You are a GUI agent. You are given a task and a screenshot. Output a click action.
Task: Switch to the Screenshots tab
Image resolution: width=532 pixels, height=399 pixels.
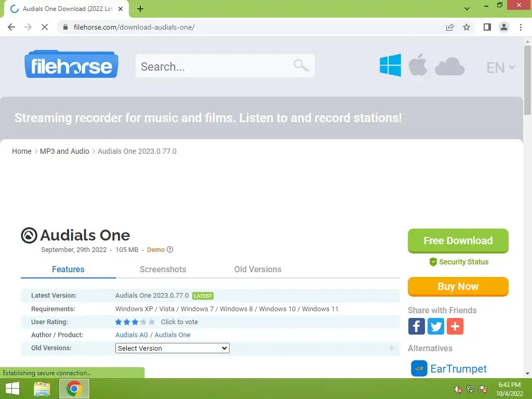click(x=163, y=270)
